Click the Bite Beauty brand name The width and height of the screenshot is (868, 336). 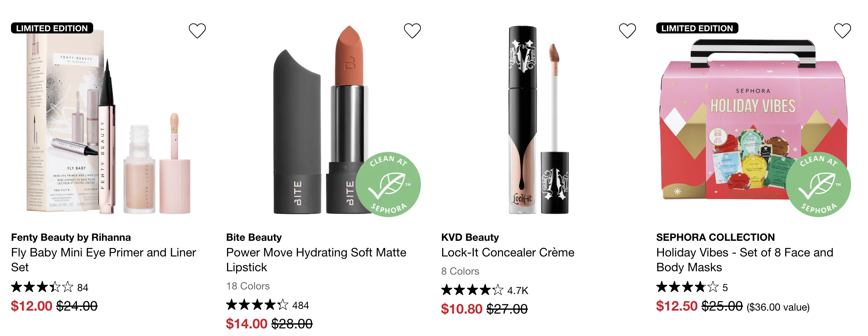coord(254,237)
